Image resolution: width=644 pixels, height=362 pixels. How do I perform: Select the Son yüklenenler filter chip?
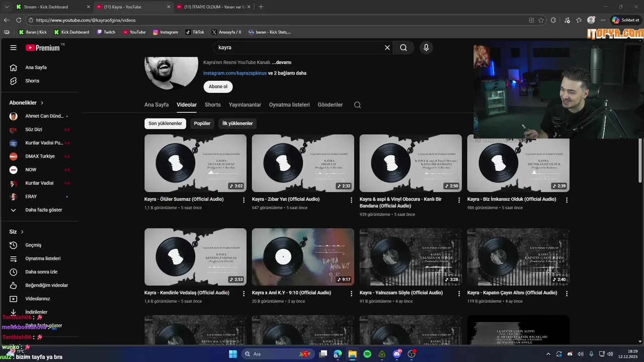(165, 123)
